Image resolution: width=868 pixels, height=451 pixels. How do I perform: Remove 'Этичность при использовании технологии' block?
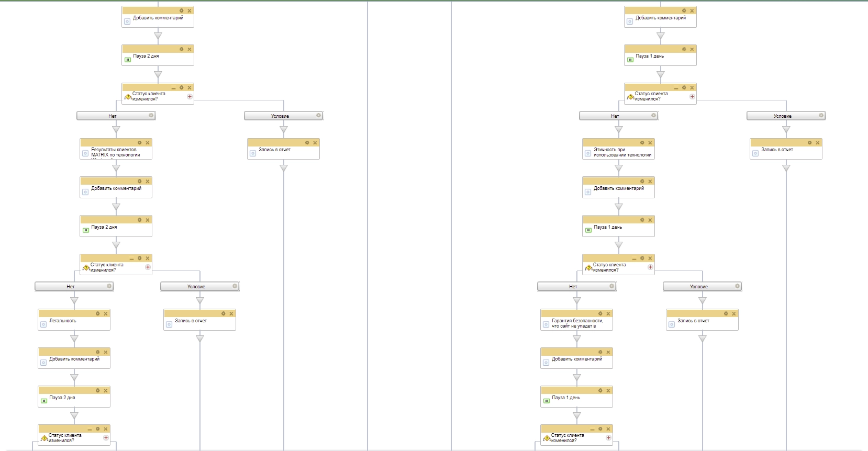(650, 142)
